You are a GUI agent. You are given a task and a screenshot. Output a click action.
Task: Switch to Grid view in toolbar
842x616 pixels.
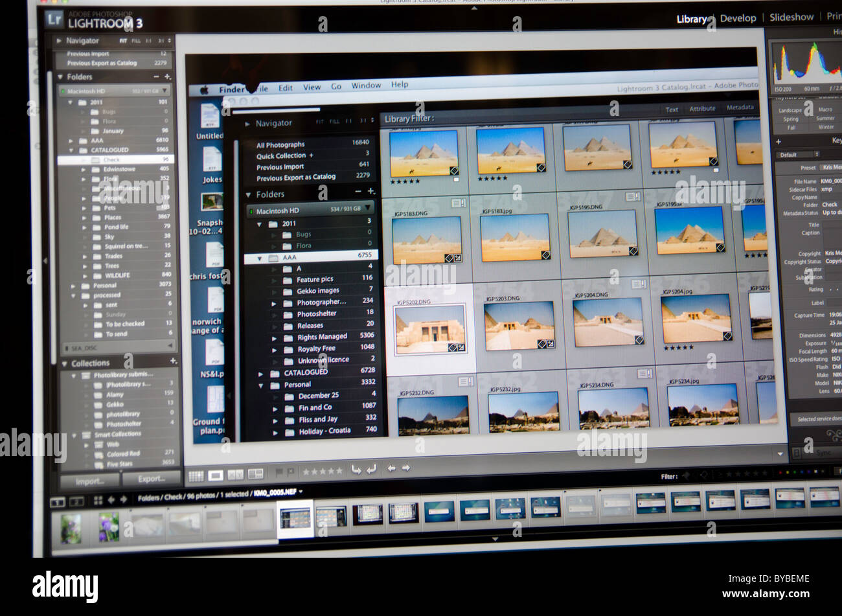(196, 476)
